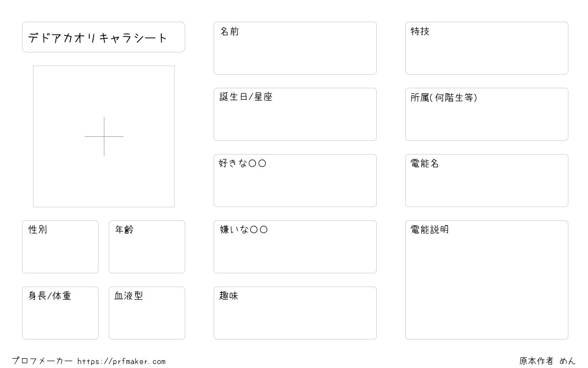Select the 誕生日/星座 field
This screenshot has height=368, width=588.
click(295, 114)
